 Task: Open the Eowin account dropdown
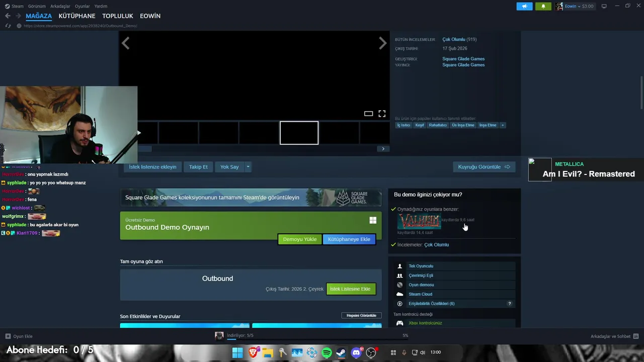coord(575,6)
